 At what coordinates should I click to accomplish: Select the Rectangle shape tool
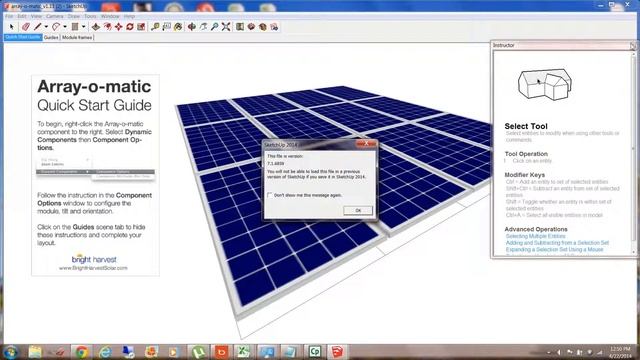tap(75, 27)
